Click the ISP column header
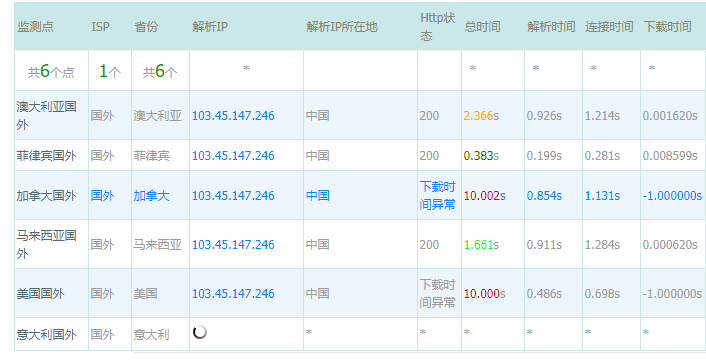This screenshot has width=706, height=360. click(x=100, y=27)
